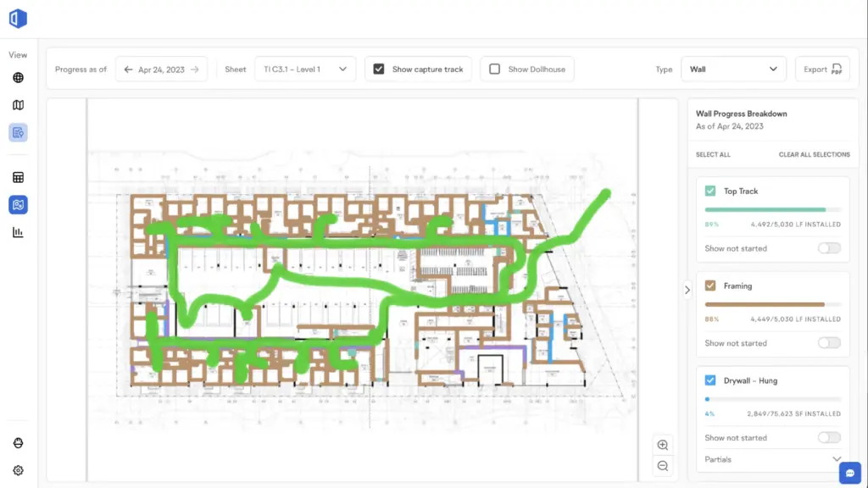
Task: Zoom in on the floor plan
Action: click(663, 445)
